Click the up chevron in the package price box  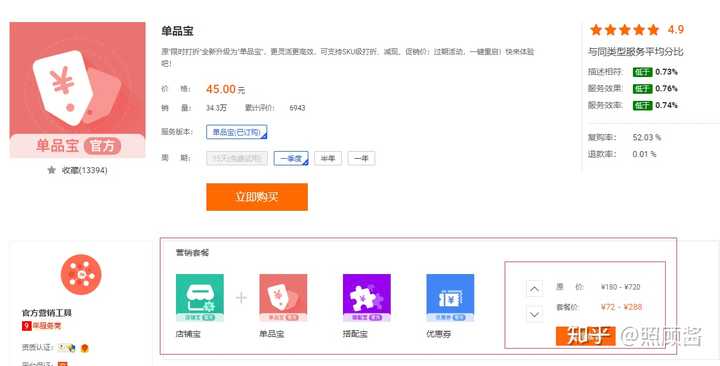pos(534,289)
